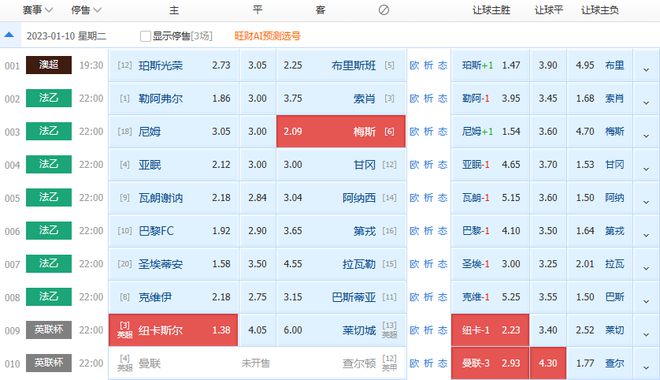Open 析 analysis link for row 004
Viewport: 660px width, 380px height.
click(428, 165)
